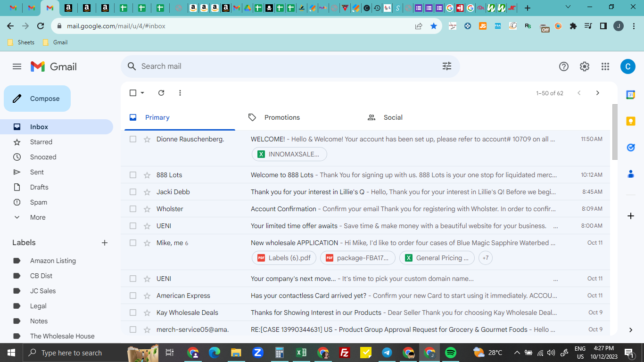Select the Jacki Debb email checkbox

click(133, 192)
